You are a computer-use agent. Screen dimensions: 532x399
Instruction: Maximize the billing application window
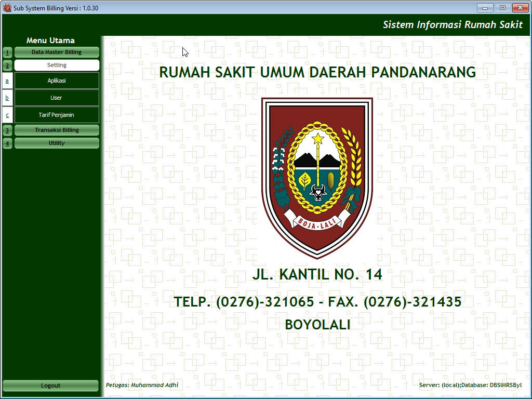[502, 7]
